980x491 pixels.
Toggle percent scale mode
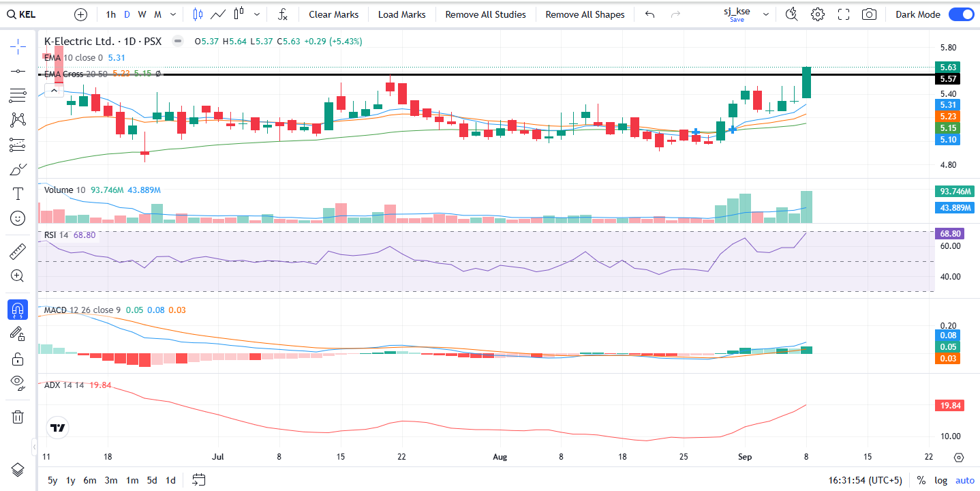coord(921,480)
